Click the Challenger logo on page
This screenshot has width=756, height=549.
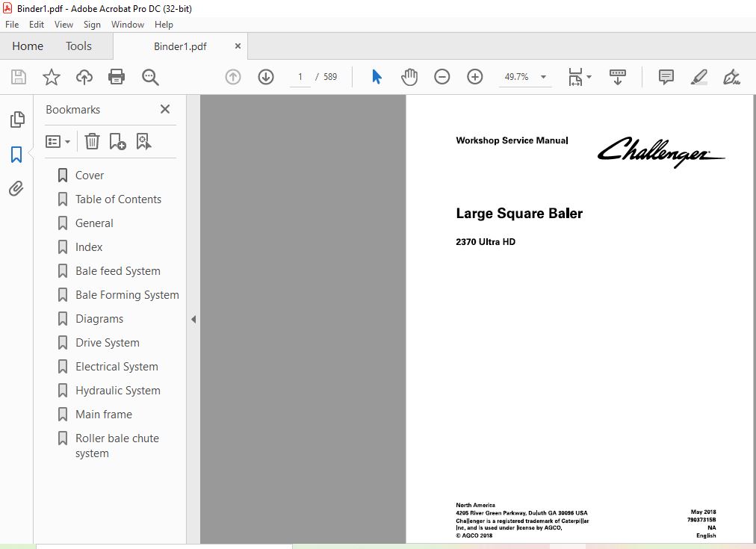coord(661,152)
